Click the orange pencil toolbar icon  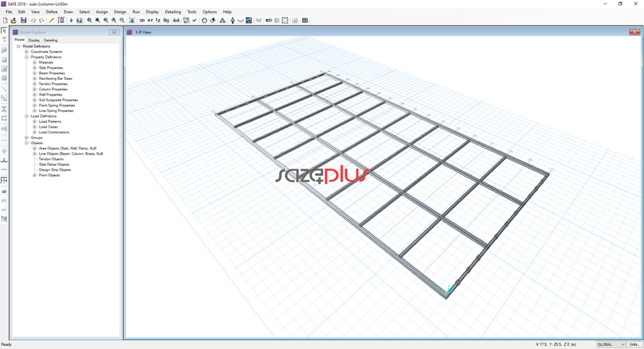point(52,20)
